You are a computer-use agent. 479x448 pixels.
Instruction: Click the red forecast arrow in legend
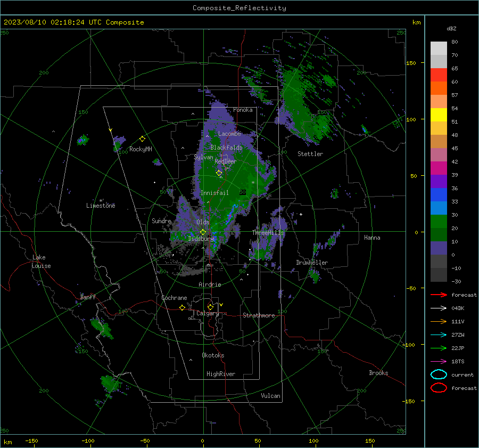[439, 295]
